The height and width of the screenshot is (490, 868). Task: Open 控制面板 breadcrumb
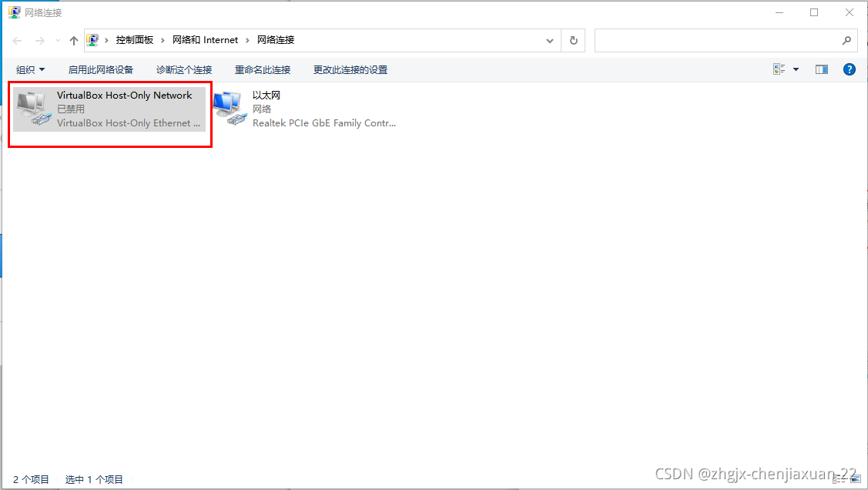click(135, 40)
